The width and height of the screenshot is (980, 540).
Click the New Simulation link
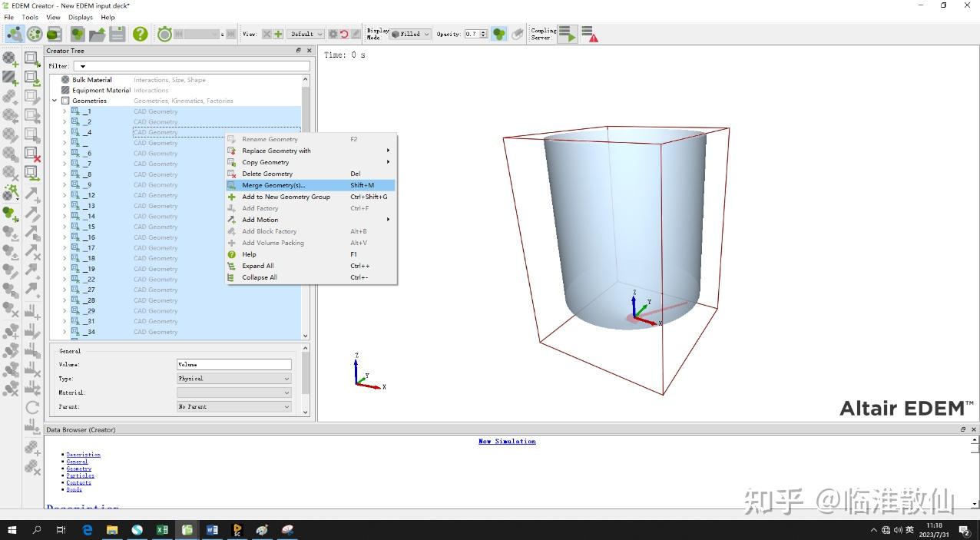(507, 442)
